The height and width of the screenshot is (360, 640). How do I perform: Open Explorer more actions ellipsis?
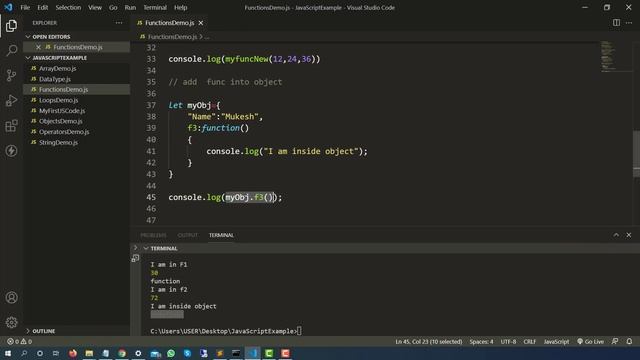pos(119,23)
